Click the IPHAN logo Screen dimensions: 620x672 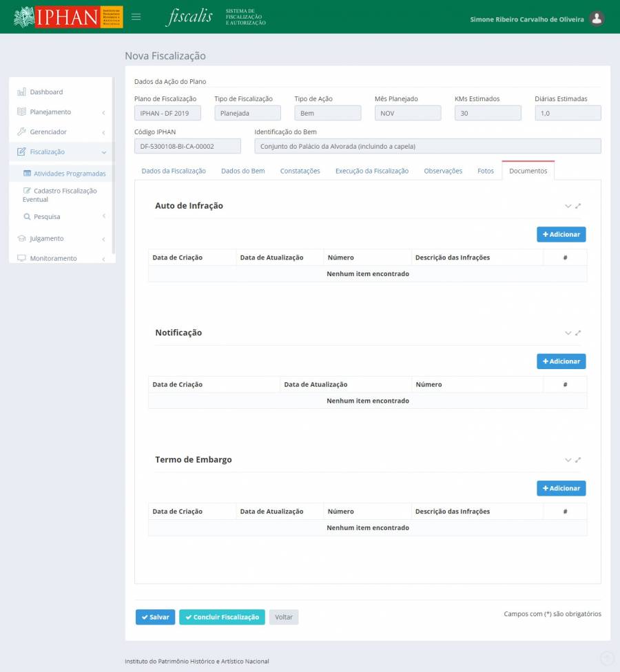coord(68,17)
